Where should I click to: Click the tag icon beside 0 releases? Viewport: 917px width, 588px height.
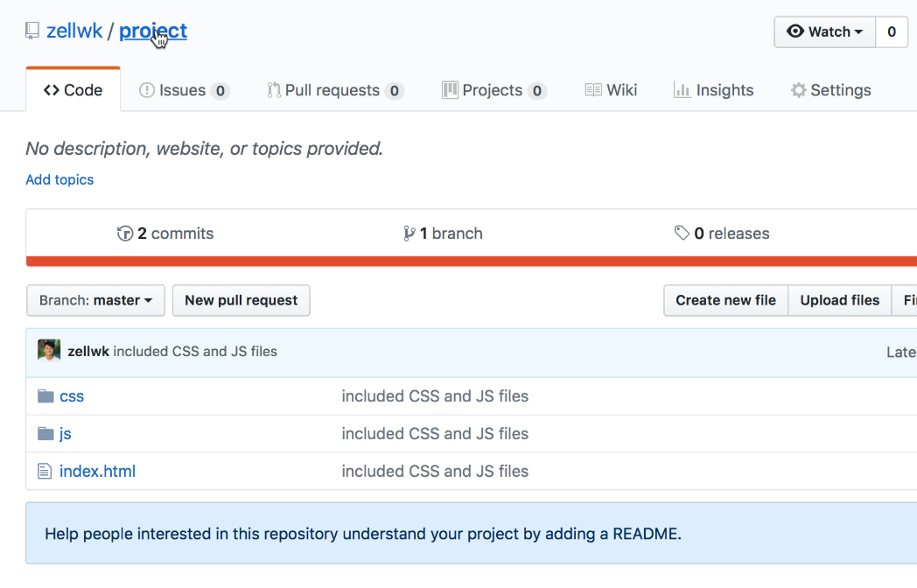click(684, 233)
